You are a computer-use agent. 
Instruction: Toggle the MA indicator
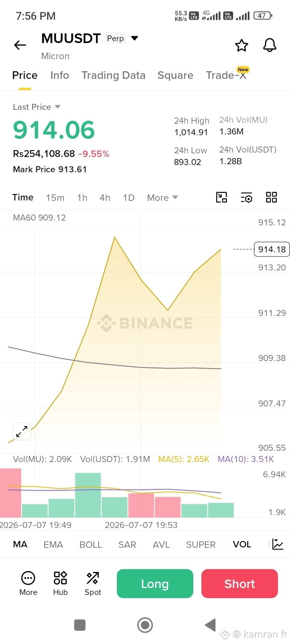point(20,544)
